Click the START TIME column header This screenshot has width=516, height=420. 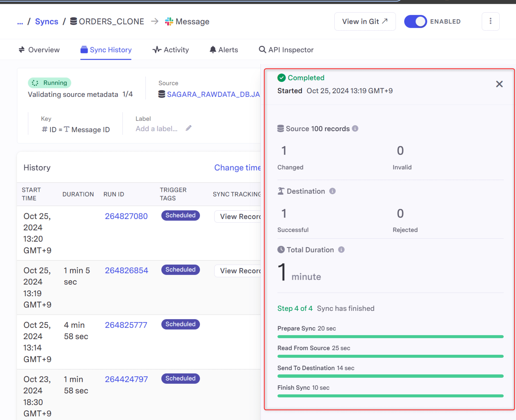pyautogui.click(x=31, y=194)
